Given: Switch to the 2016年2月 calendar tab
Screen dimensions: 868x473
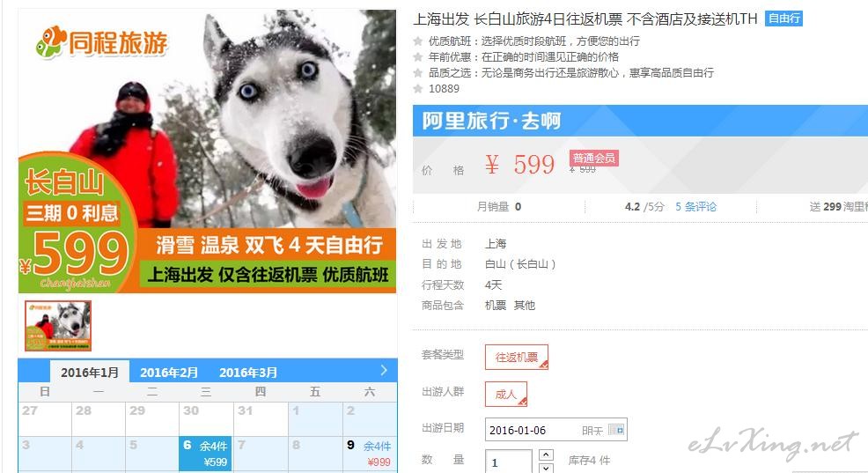Looking at the screenshot, I should (169, 373).
